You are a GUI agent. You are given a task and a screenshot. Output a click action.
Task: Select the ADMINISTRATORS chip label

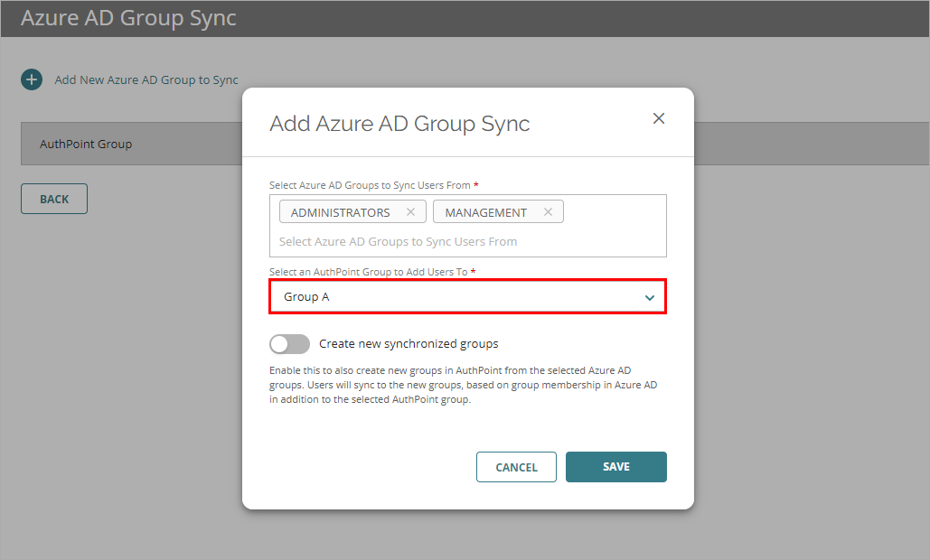341,212
